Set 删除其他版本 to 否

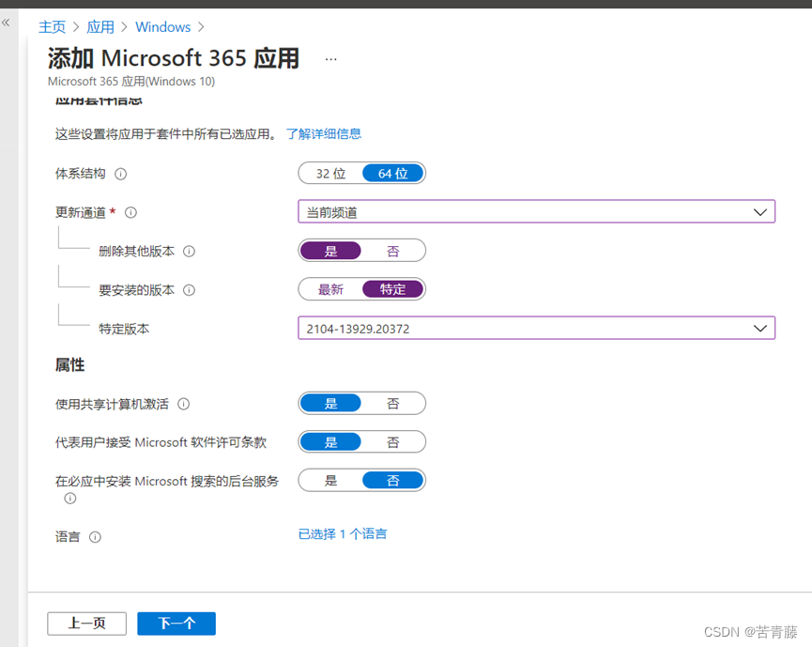coord(393,251)
